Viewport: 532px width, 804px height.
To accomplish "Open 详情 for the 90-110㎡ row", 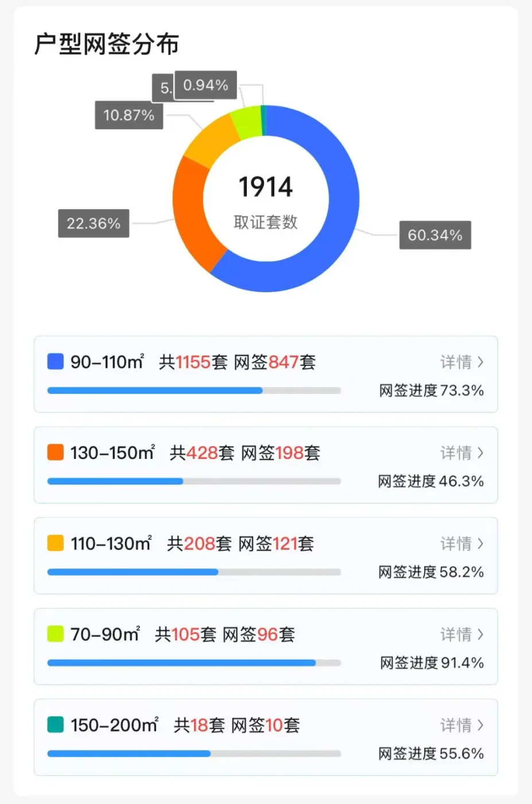I will tap(461, 362).
